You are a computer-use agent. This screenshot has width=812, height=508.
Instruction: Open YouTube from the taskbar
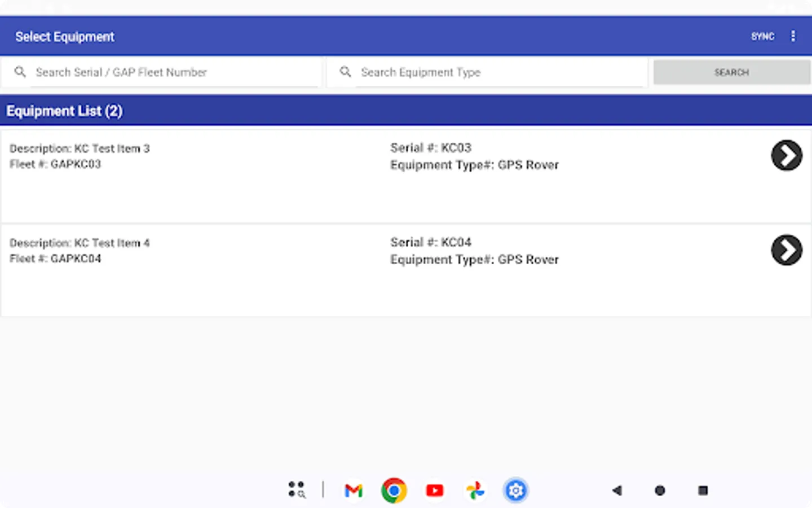tap(434, 490)
